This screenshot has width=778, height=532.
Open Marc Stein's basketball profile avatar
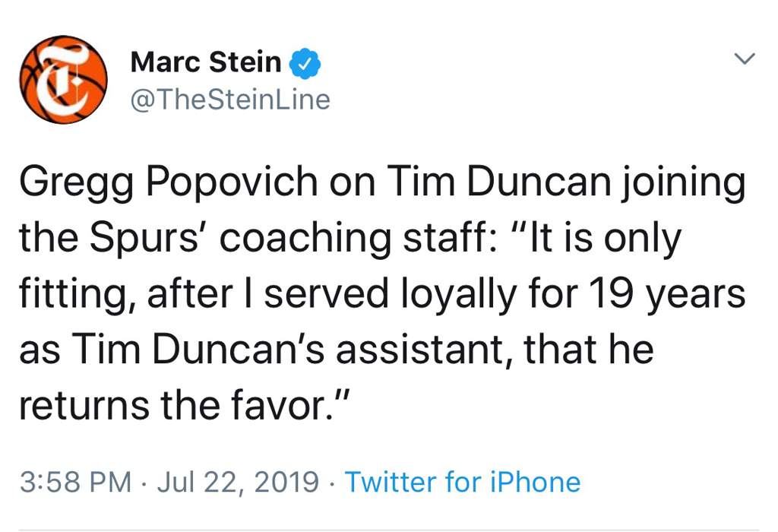point(64,79)
